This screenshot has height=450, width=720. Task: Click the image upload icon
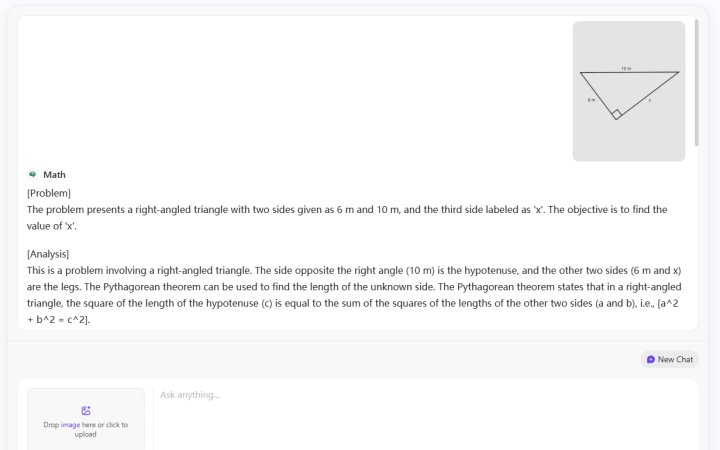(x=86, y=411)
